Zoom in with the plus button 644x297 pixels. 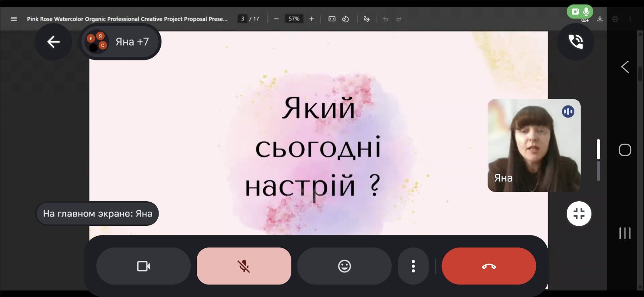point(312,19)
